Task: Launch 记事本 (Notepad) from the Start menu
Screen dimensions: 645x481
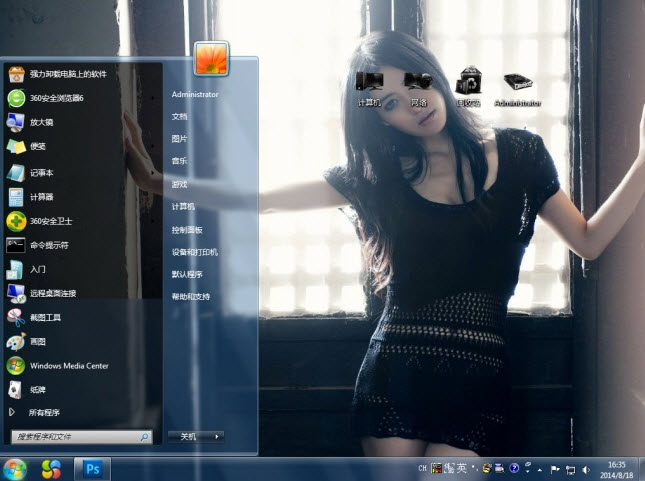Action: (40, 173)
